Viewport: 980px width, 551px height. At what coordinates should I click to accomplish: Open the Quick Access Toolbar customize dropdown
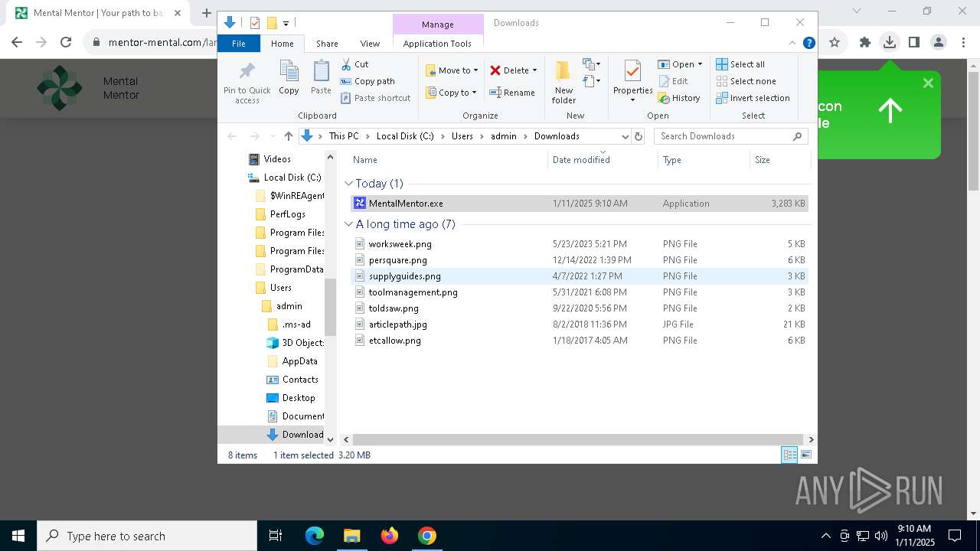(286, 23)
